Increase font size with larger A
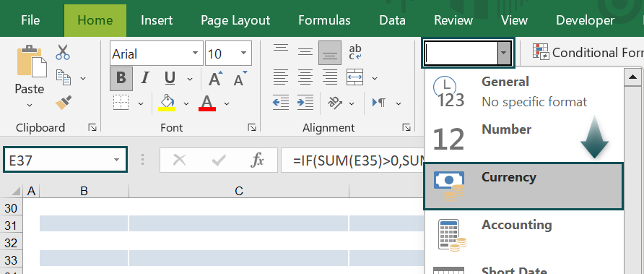The width and height of the screenshot is (644, 274). tap(215, 78)
